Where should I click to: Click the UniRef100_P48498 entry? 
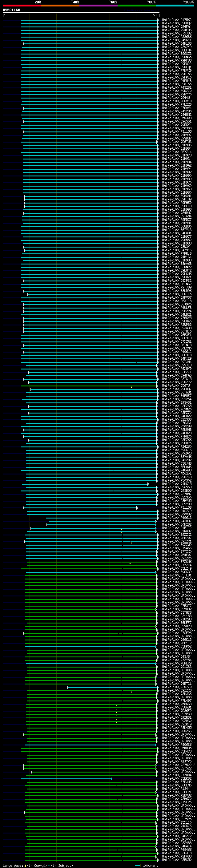click(x=176, y=470)
